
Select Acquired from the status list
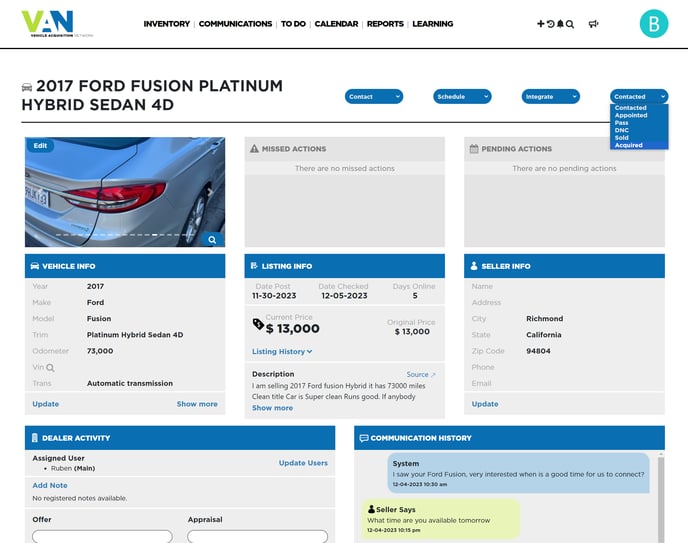pyautogui.click(x=629, y=145)
